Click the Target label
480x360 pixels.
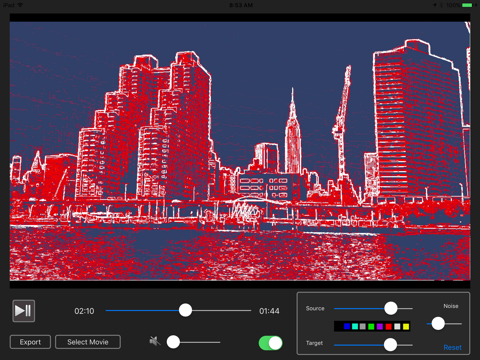click(314, 343)
